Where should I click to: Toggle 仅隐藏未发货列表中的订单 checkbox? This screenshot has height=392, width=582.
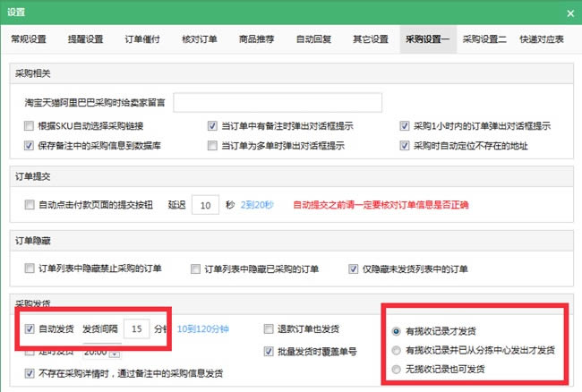click(x=354, y=268)
